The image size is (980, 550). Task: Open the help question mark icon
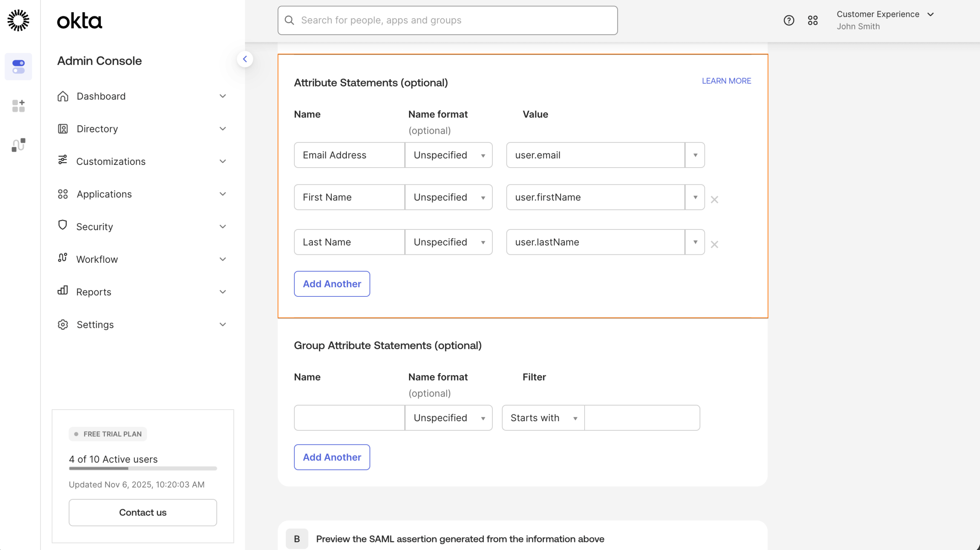[x=789, y=20]
